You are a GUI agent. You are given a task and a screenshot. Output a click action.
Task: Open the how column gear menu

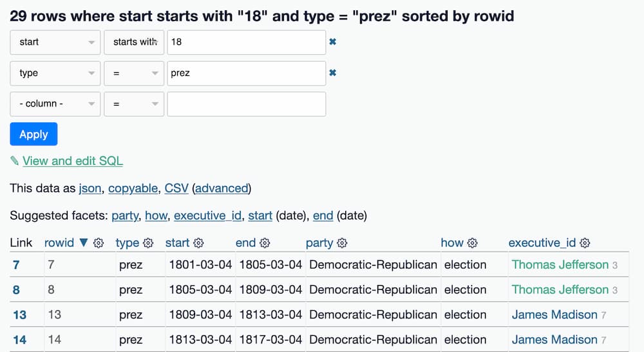(472, 243)
